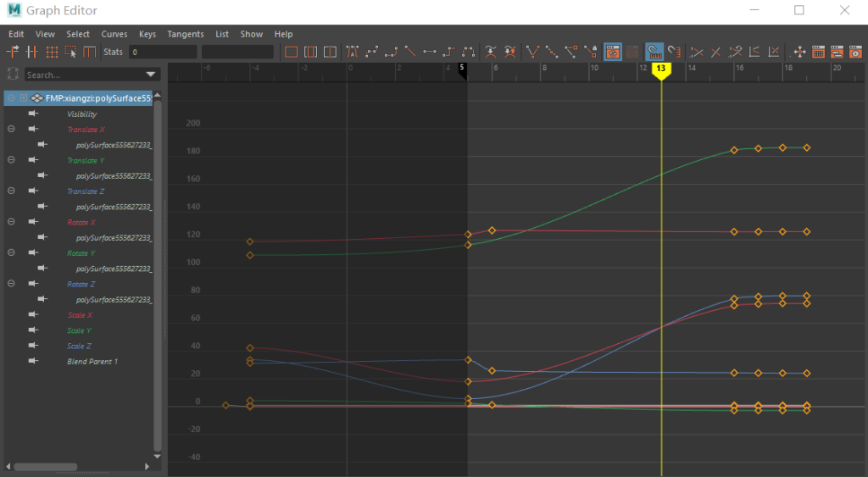Select the Lattice Deform Keys tool
The height and width of the screenshot is (477, 868).
click(52, 52)
